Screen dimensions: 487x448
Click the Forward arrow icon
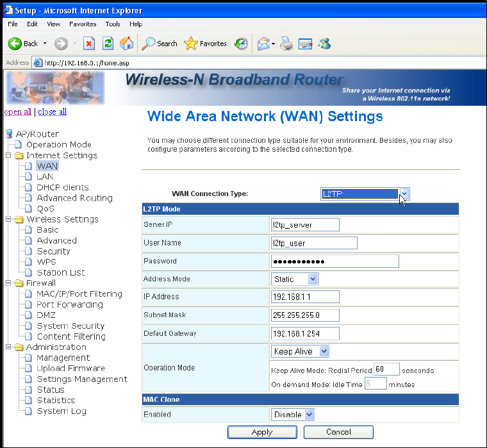pyautogui.click(x=61, y=44)
